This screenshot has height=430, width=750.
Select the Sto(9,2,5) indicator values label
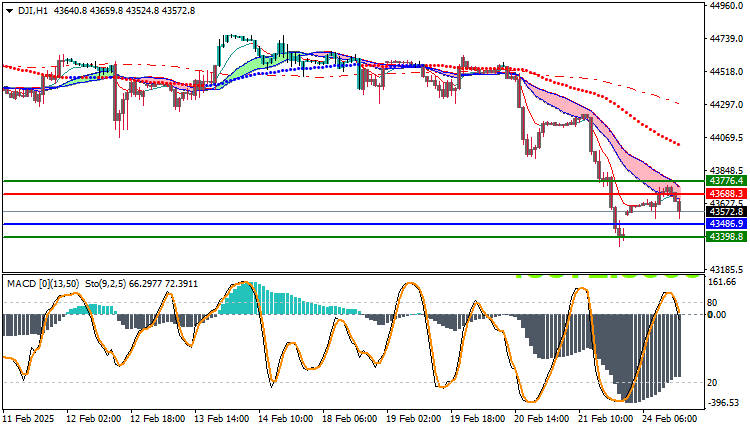tap(142, 284)
